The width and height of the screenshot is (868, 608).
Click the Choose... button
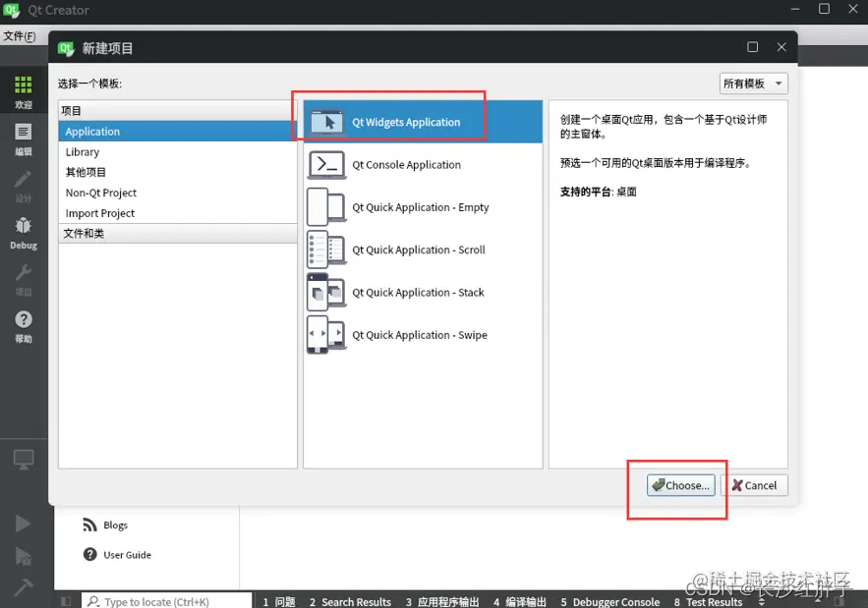pos(681,485)
